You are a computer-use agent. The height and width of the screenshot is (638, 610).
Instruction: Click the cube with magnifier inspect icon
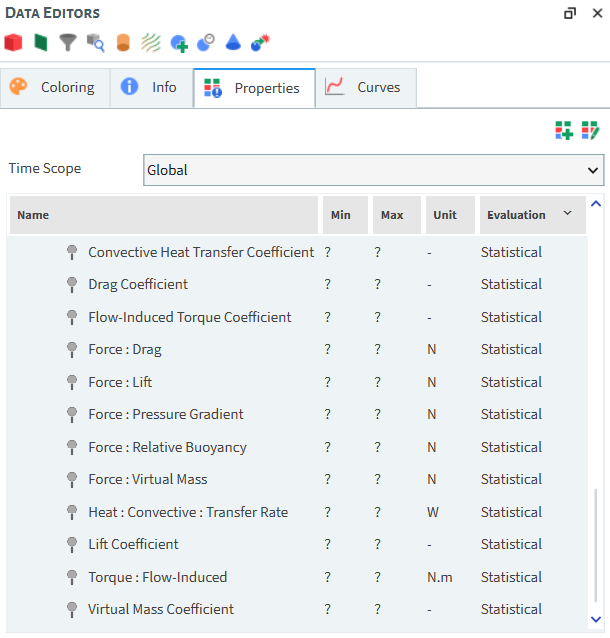point(96,43)
